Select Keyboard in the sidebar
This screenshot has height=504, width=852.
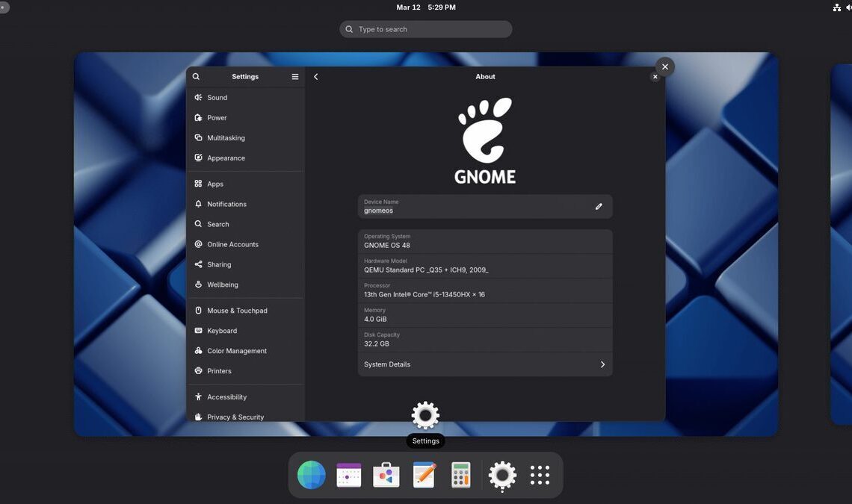pos(245,331)
